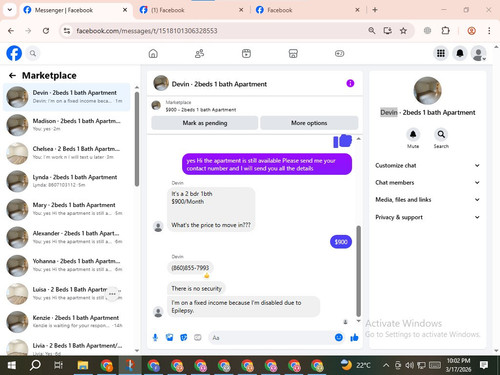Open Chrome zoom magnifier in address bar
The height and width of the screenshot is (375, 500).
click(x=372, y=31)
